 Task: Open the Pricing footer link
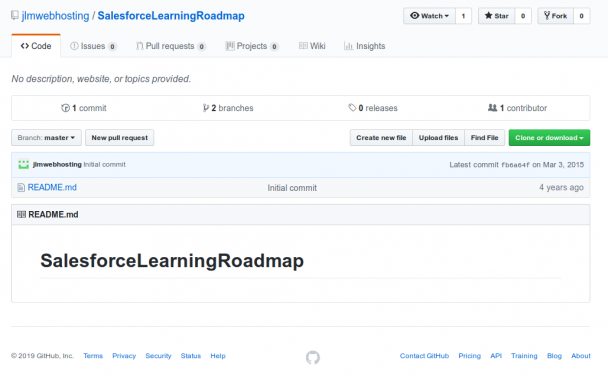[x=470, y=355]
